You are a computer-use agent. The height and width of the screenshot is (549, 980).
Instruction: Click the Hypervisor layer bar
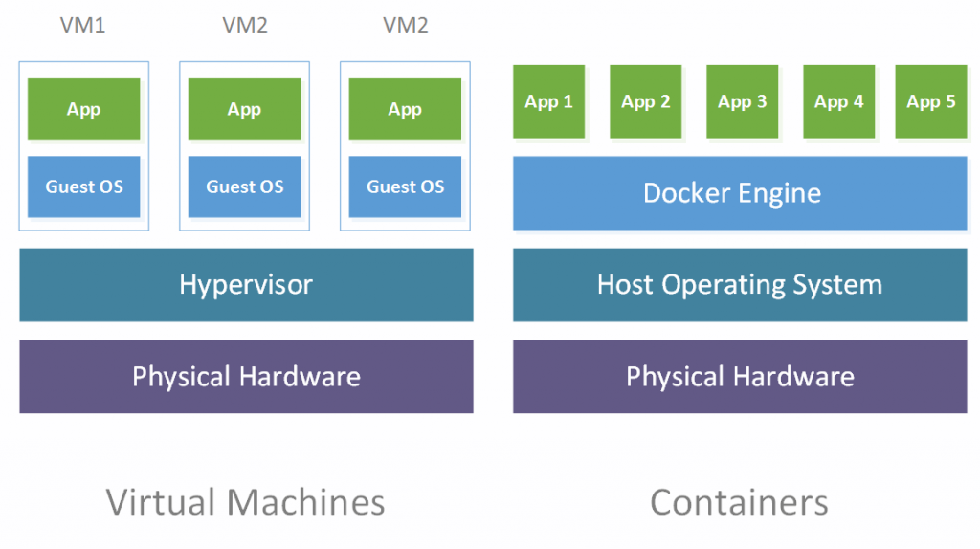[246, 285]
